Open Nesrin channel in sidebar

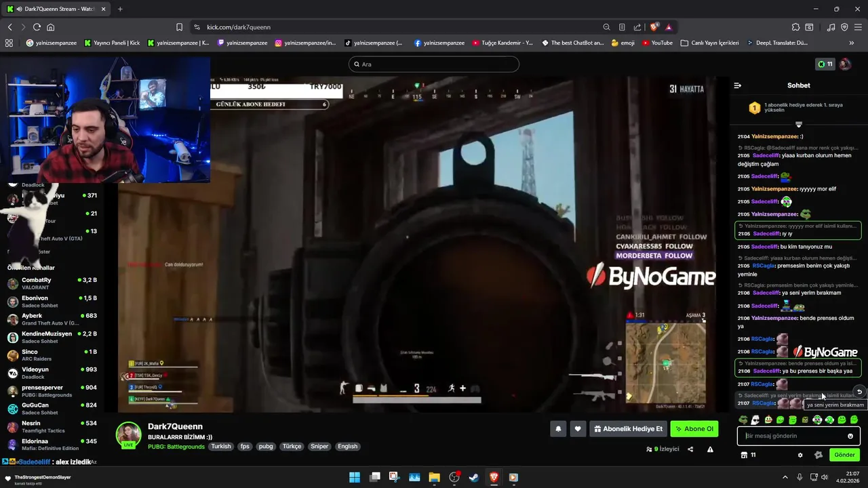[x=53, y=426]
